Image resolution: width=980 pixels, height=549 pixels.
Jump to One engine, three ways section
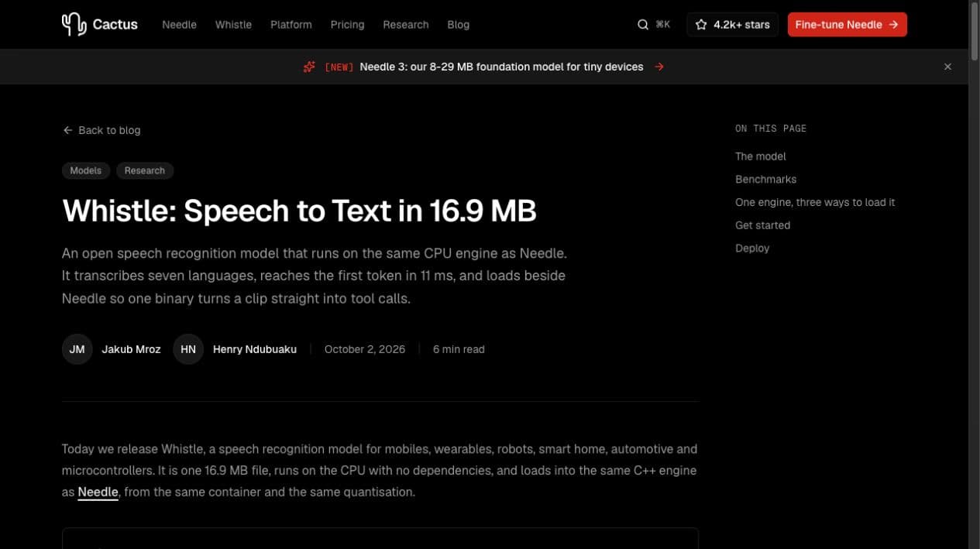tap(815, 202)
